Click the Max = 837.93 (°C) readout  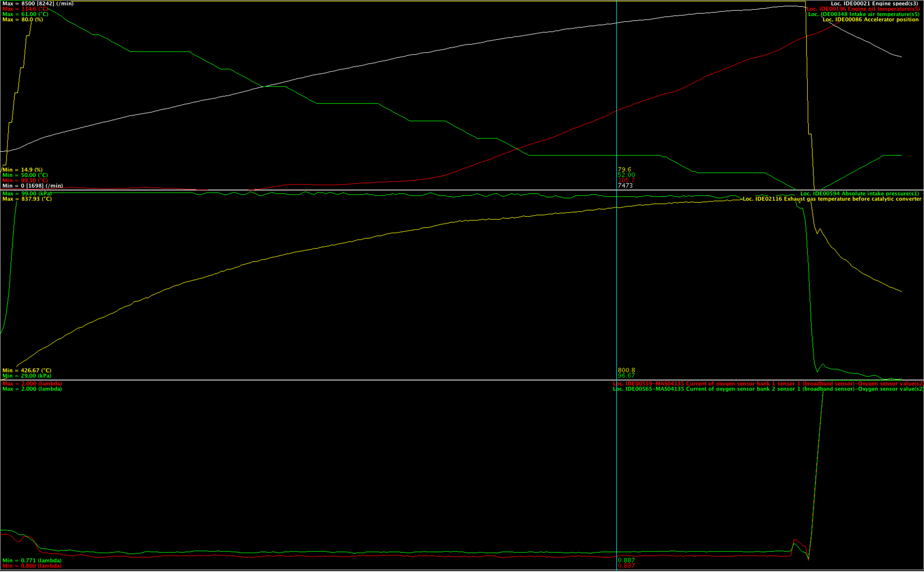click(27, 199)
